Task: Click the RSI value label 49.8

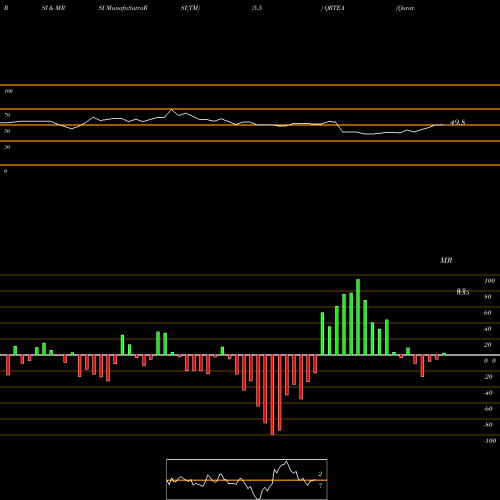Action: point(457,122)
